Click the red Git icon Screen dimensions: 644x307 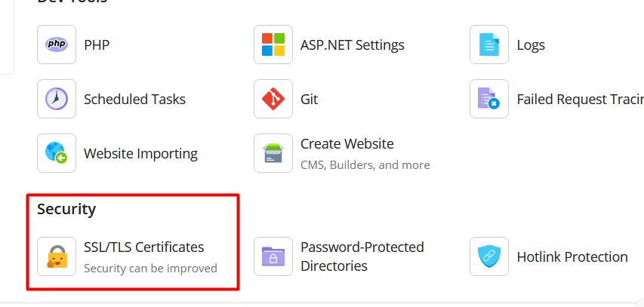(273, 99)
